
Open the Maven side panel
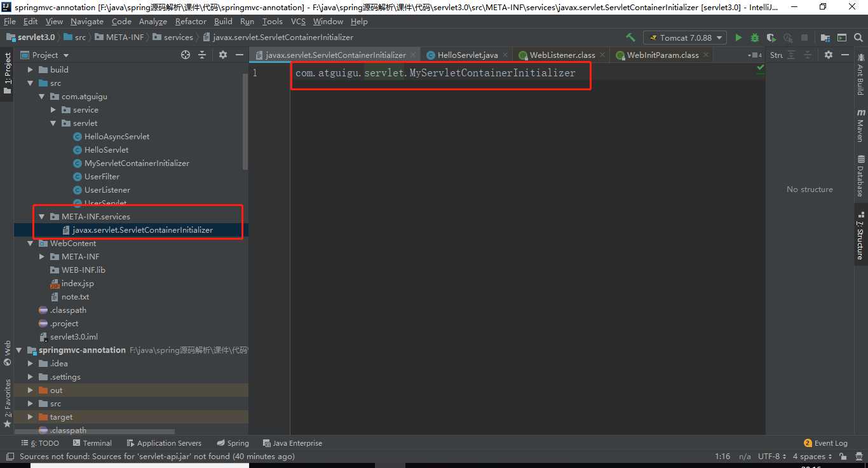(x=861, y=125)
